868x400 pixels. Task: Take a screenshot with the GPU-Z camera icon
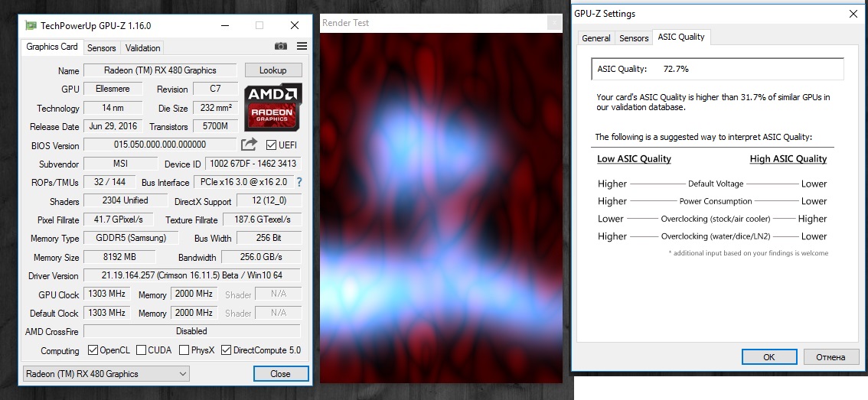click(x=281, y=46)
